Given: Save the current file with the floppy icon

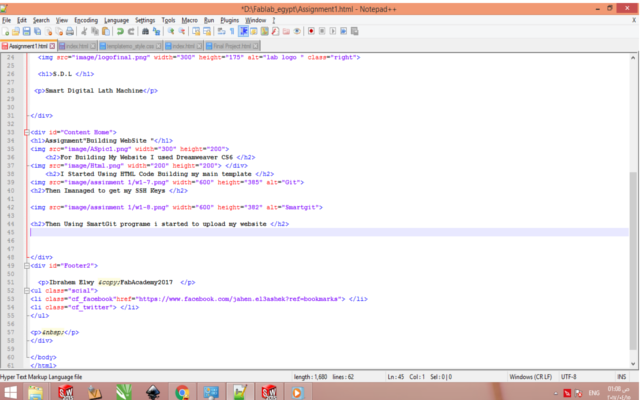Looking at the screenshot, I should tap(27, 31).
